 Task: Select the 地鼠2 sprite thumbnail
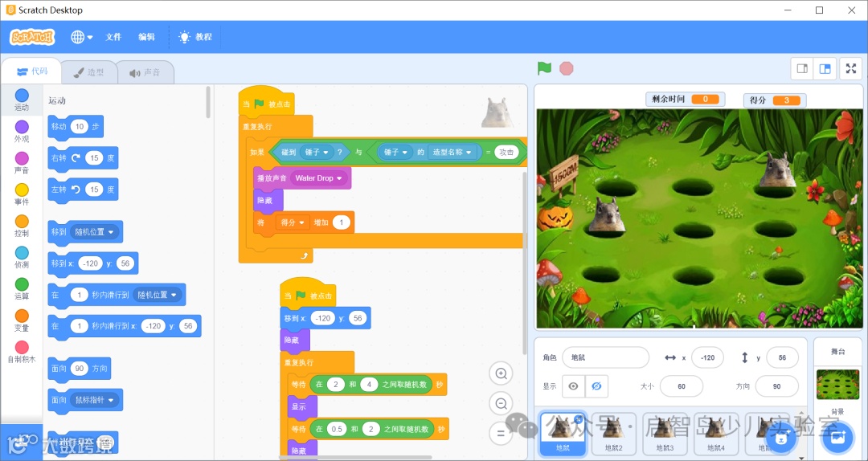click(613, 434)
